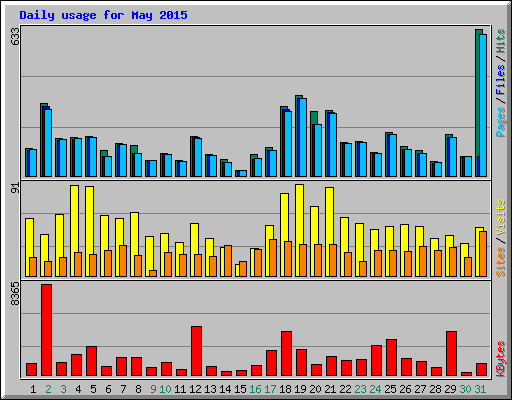
Task: Click green day label 31 on the x-axis
Action: [480, 389]
